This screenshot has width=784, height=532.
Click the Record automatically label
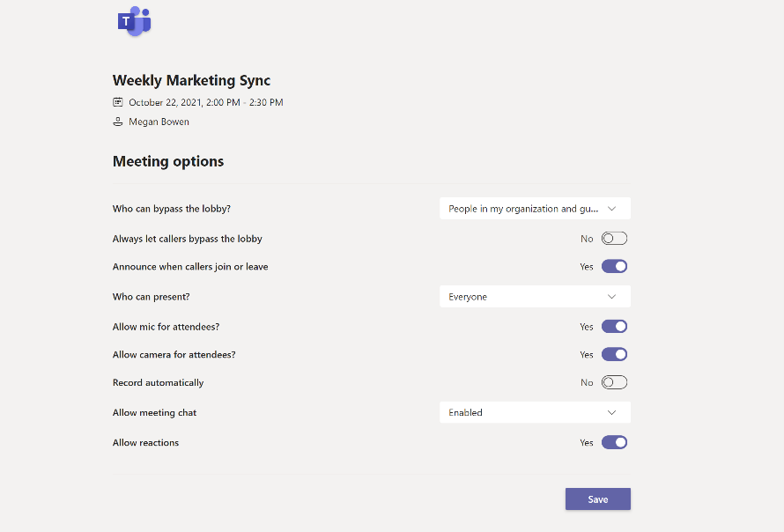[158, 383]
